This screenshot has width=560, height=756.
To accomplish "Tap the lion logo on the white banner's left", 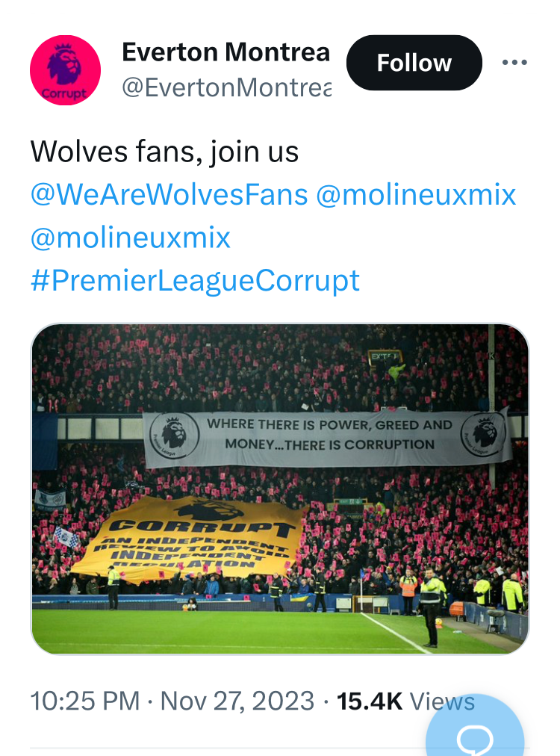I will [174, 436].
